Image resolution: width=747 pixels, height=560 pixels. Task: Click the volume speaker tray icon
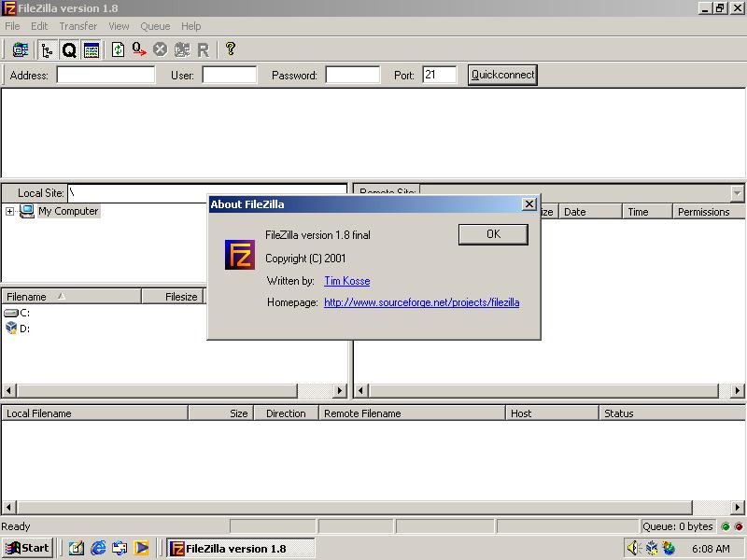[x=633, y=548]
